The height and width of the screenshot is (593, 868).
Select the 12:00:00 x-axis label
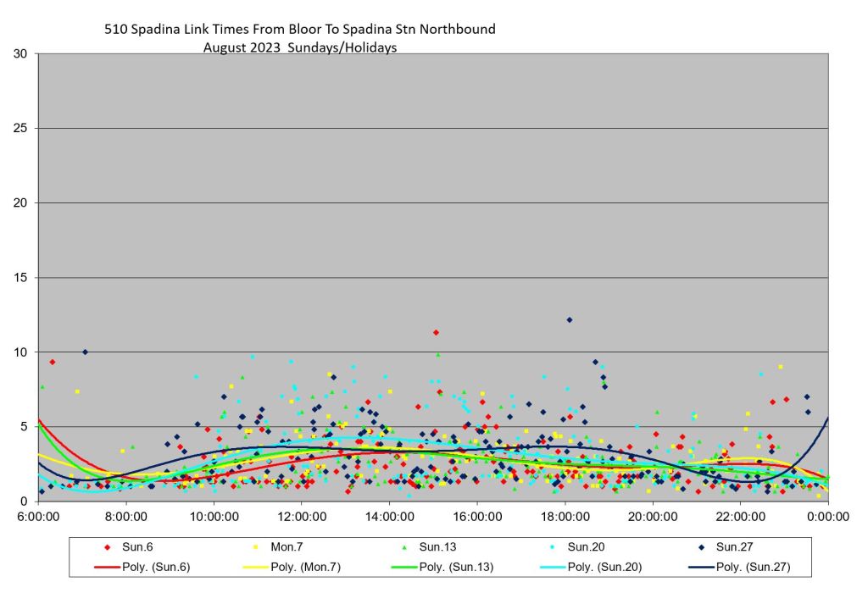(301, 514)
